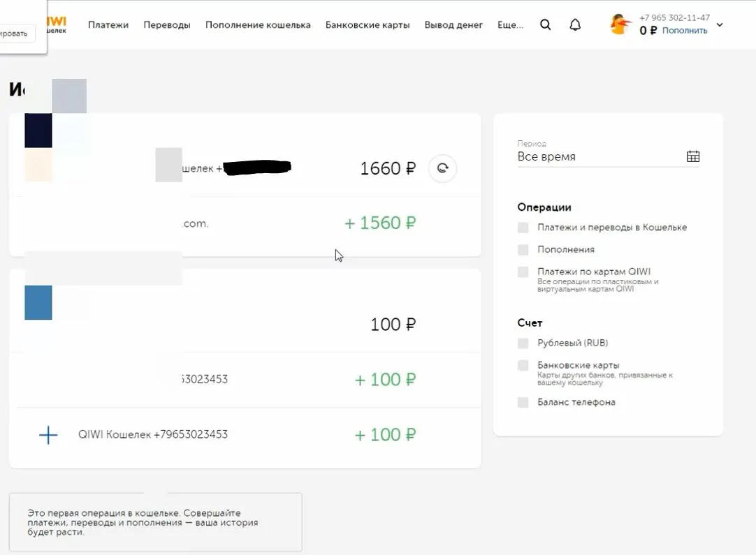
Task: Open the +1560 ₽ transaction row
Action: coord(245,223)
